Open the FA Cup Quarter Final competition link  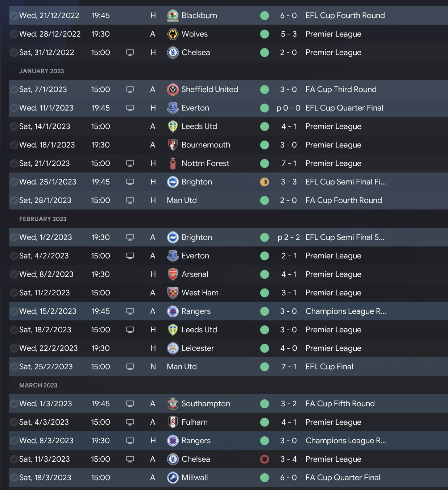tap(343, 478)
